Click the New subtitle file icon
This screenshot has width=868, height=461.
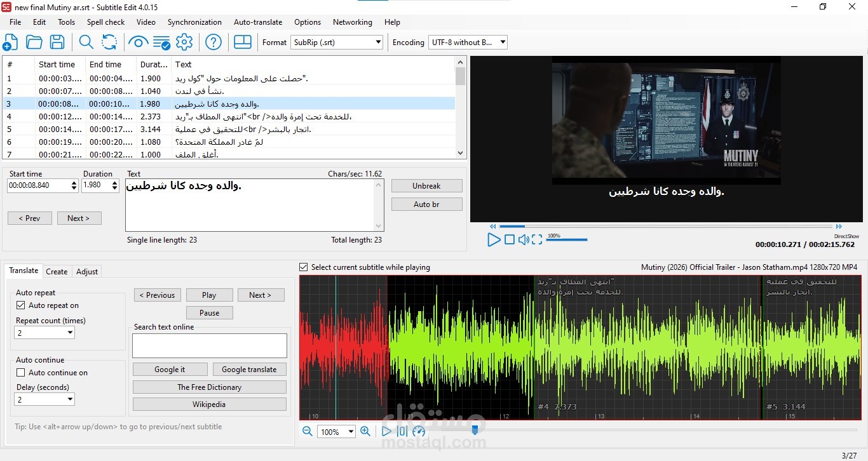10,43
